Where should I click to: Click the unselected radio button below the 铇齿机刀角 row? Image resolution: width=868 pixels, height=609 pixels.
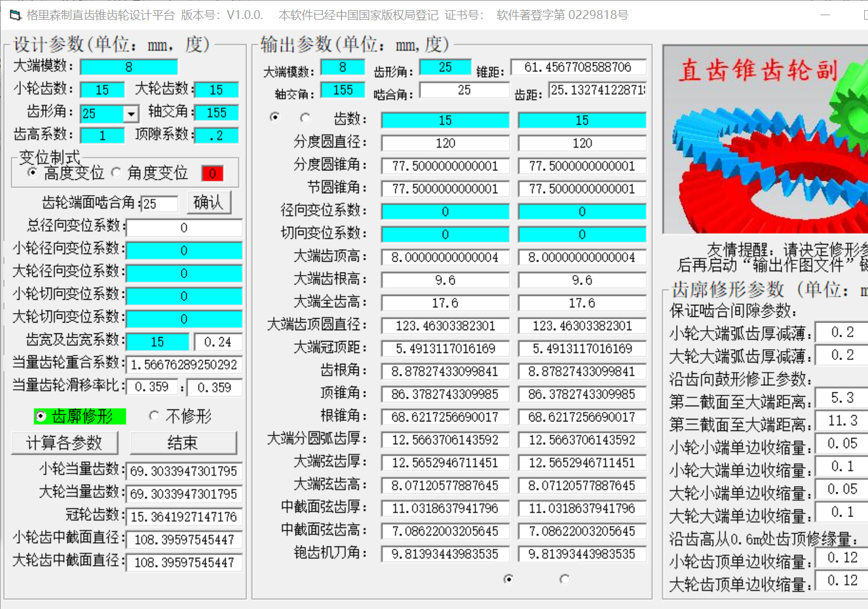tap(565, 579)
